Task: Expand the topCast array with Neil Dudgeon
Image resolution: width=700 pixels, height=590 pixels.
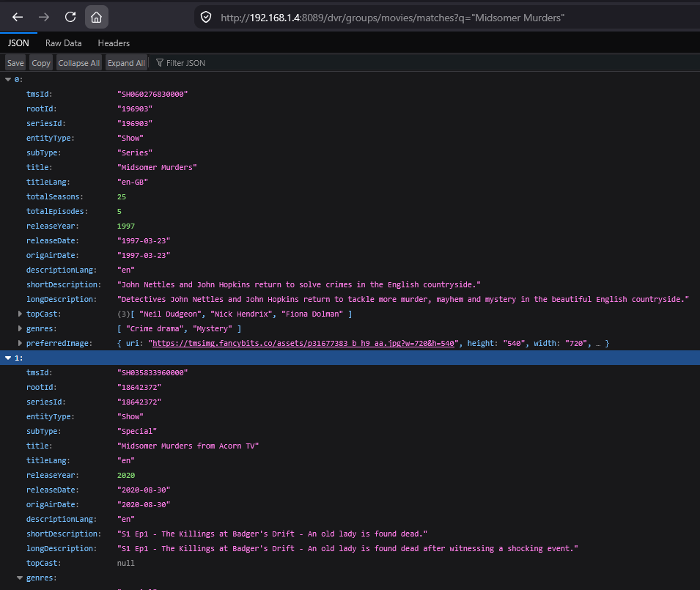Action: tap(20, 314)
